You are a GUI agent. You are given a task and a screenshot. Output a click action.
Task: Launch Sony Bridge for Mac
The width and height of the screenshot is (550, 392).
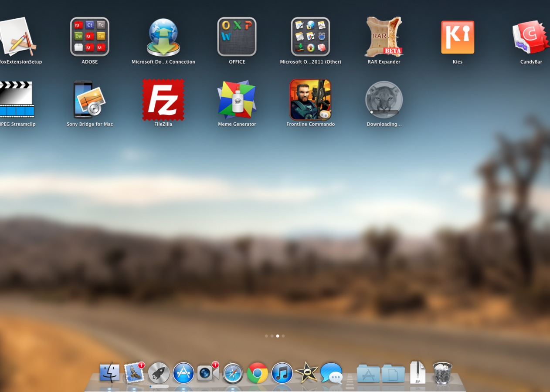click(90, 100)
